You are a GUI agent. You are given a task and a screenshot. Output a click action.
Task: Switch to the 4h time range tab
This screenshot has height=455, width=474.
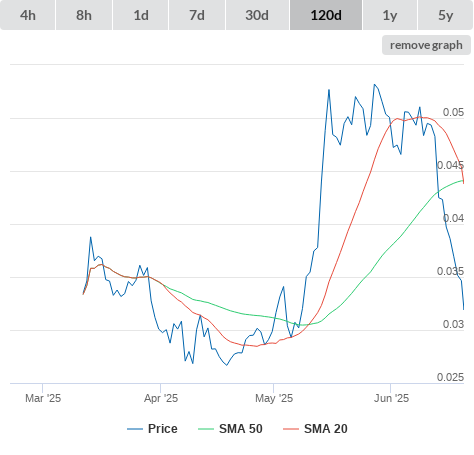(x=28, y=15)
